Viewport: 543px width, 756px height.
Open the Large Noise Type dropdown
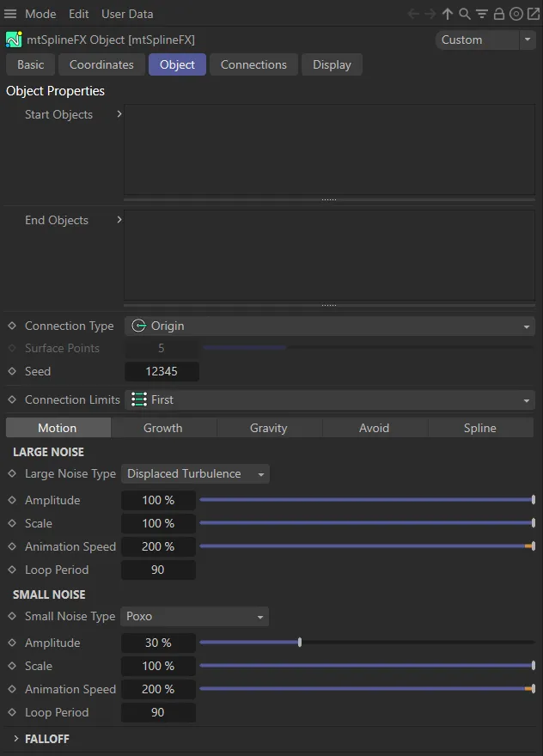click(x=194, y=473)
